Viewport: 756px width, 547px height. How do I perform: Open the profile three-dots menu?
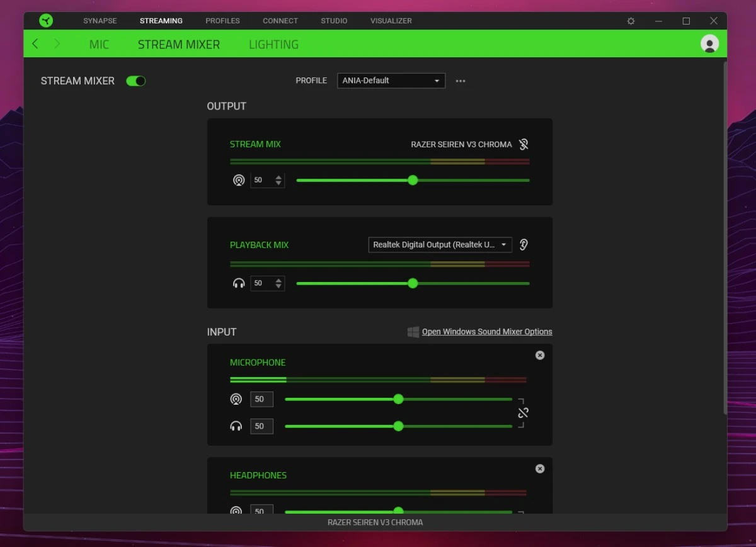461,81
